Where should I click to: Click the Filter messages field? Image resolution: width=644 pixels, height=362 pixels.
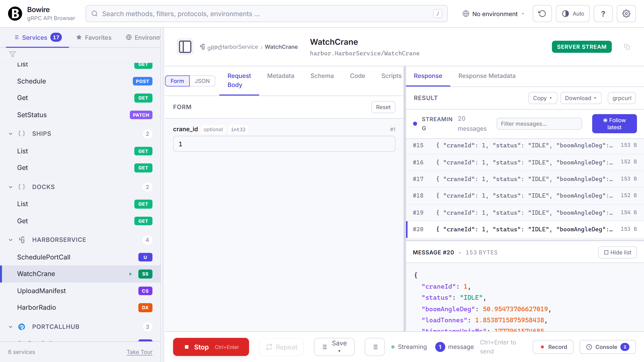coord(539,124)
